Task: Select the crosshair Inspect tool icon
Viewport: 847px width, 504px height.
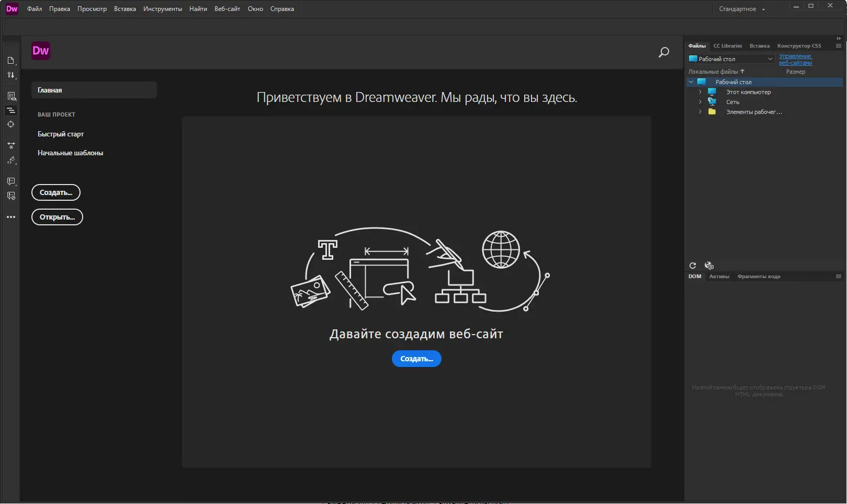Action: point(10,124)
